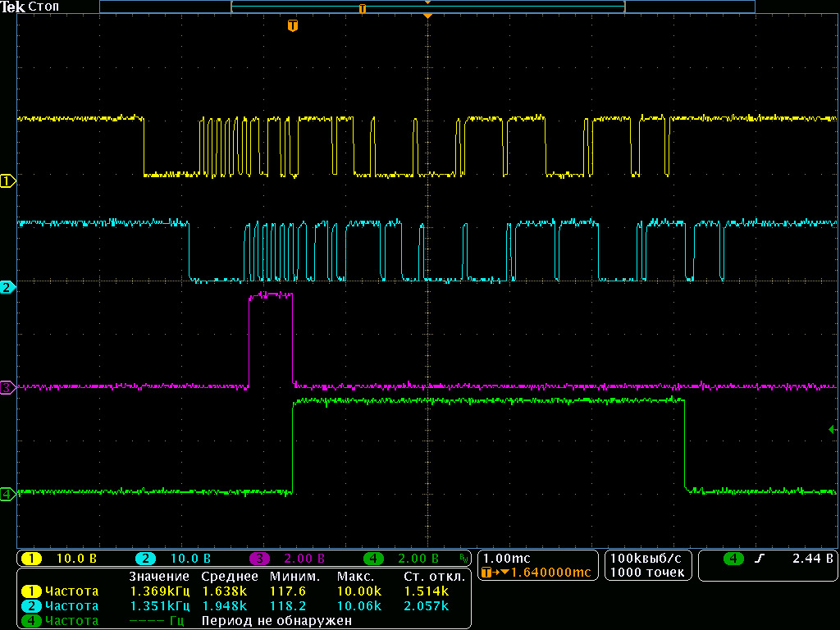
Task: Select the magenta channel 3 ground marker
Action: [7, 387]
